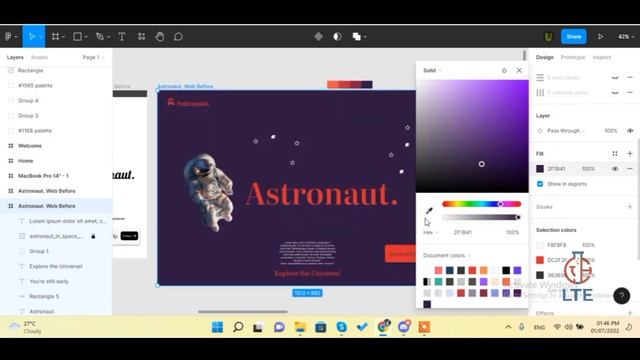Select the Text tool

tap(122, 37)
